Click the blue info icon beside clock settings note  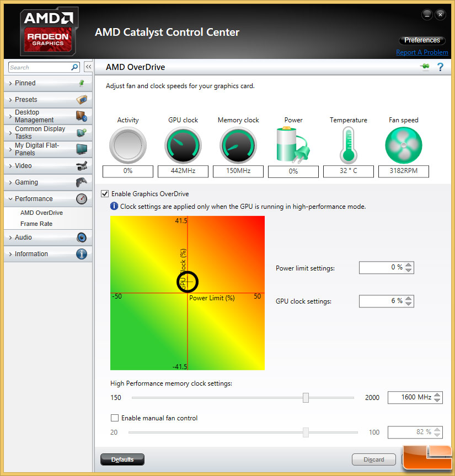point(114,207)
